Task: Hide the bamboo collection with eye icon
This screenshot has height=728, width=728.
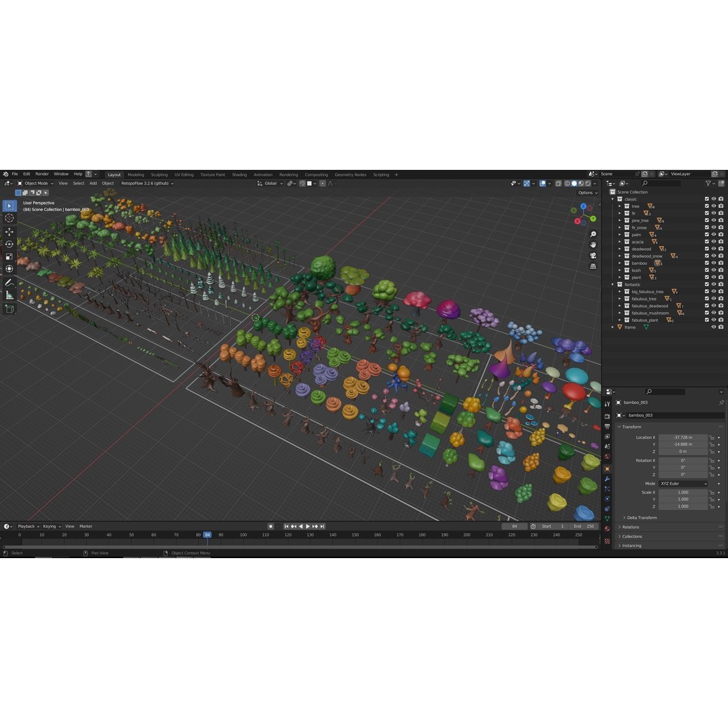Action: (x=714, y=264)
